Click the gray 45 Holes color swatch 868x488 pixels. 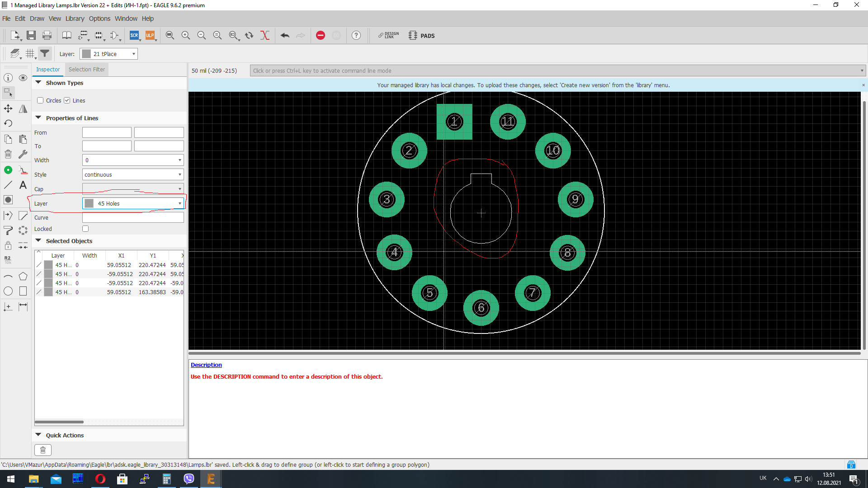coord(89,203)
